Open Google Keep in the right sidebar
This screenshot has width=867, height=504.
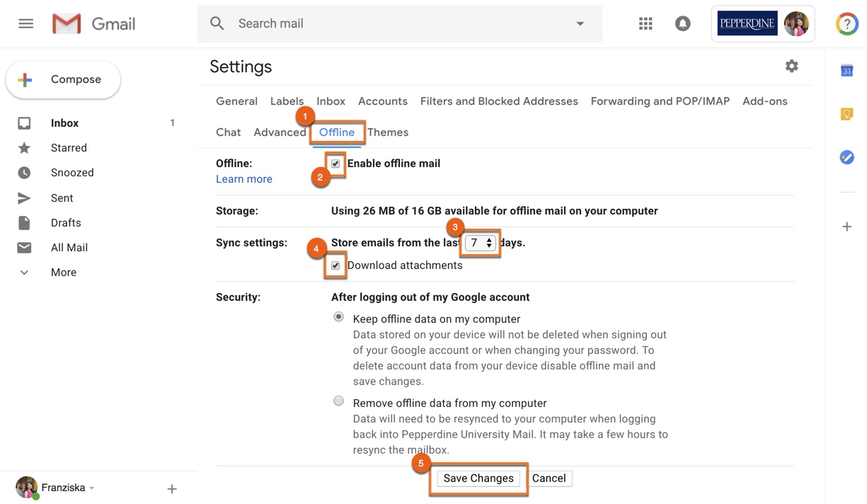click(x=846, y=113)
